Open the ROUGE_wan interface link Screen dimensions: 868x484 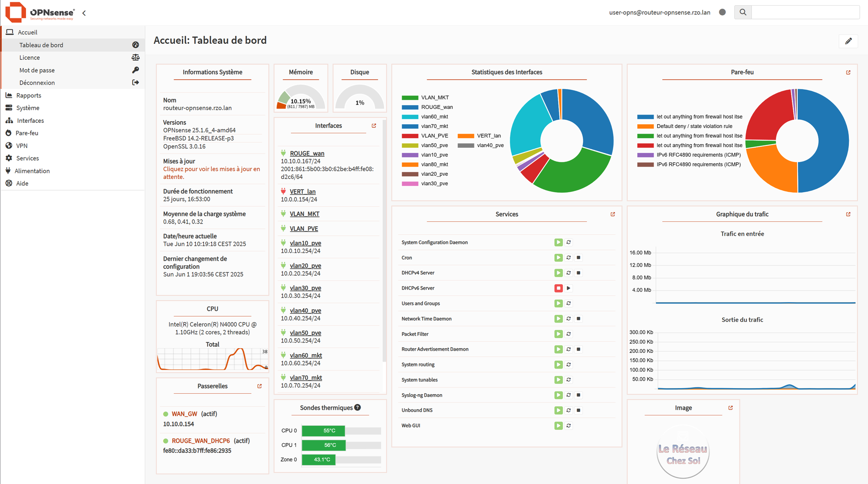[307, 154]
